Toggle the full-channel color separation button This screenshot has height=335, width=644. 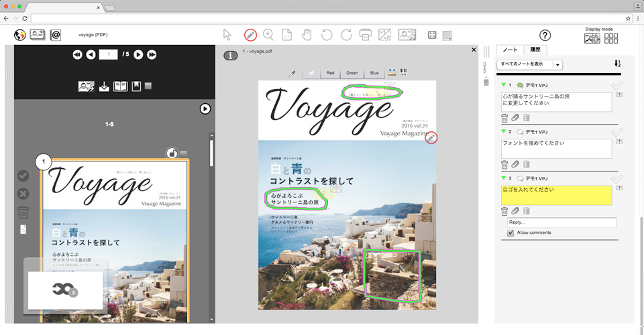pos(311,73)
